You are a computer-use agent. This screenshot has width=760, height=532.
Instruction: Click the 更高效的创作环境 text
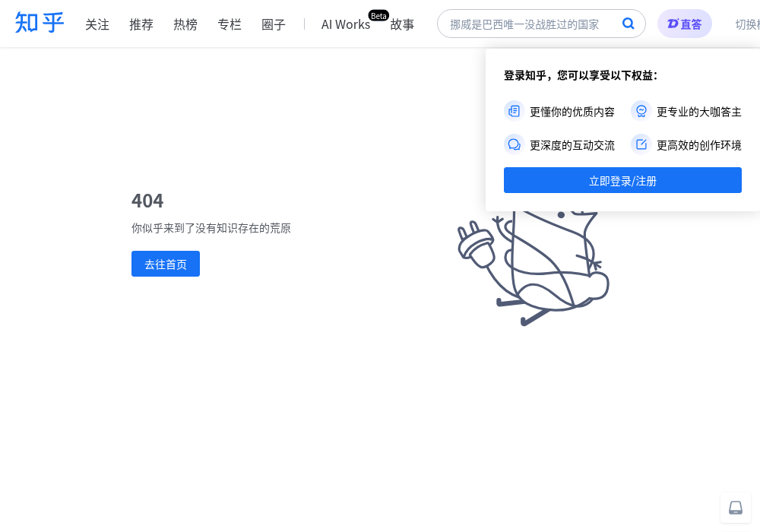click(x=699, y=145)
